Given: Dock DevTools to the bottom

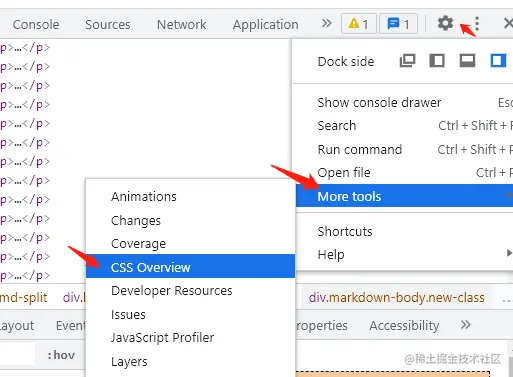Looking at the screenshot, I should pyautogui.click(x=467, y=61).
